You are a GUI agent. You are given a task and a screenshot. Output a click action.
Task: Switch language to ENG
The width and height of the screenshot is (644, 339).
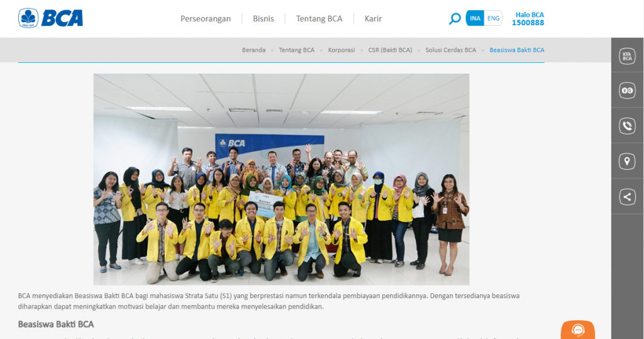click(x=494, y=18)
